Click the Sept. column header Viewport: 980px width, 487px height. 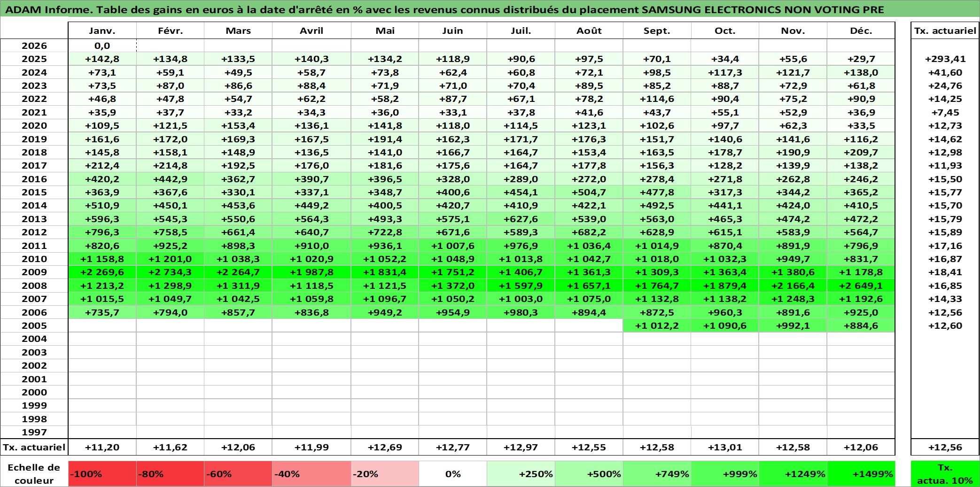click(657, 31)
